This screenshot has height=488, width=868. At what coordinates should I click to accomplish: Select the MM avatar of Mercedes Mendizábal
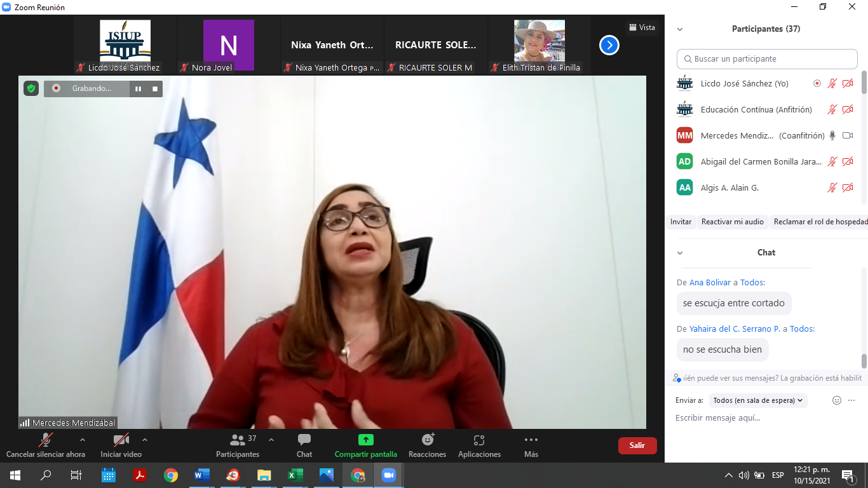tap(684, 135)
